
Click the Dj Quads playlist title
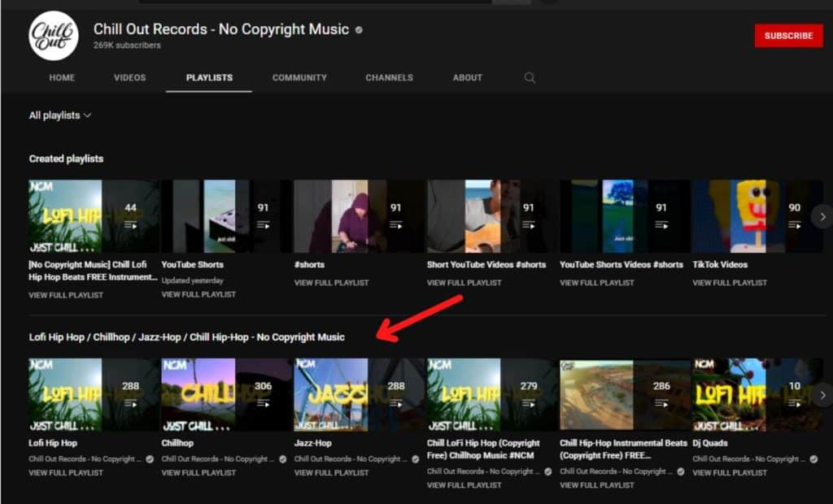click(x=710, y=443)
